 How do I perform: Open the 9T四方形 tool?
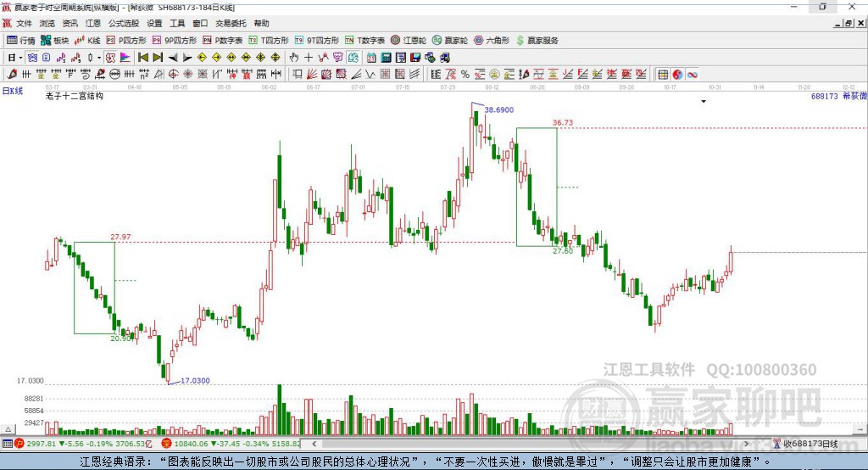pos(317,41)
